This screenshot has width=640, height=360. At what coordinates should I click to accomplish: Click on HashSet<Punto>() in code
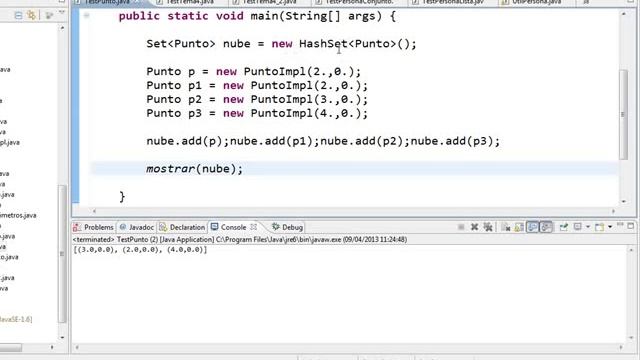pos(358,44)
